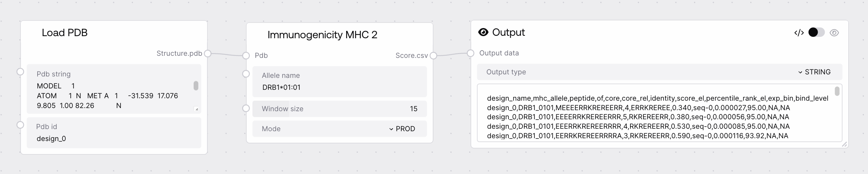Click the Window size input connector
The image size is (868, 174).
tap(246, 108)
